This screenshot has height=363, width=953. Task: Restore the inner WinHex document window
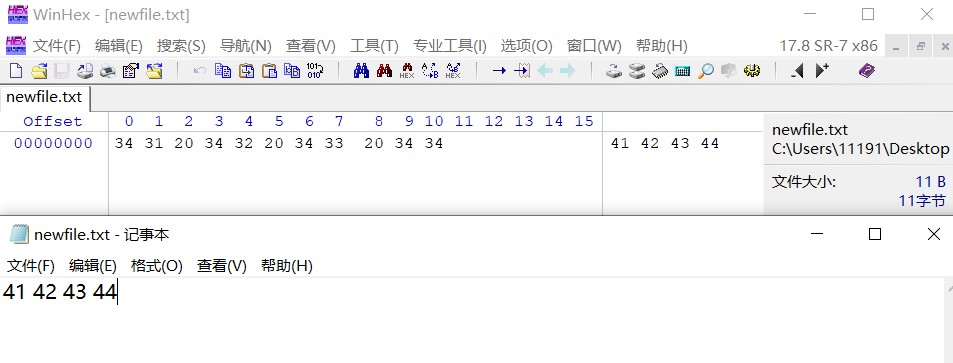921,46
